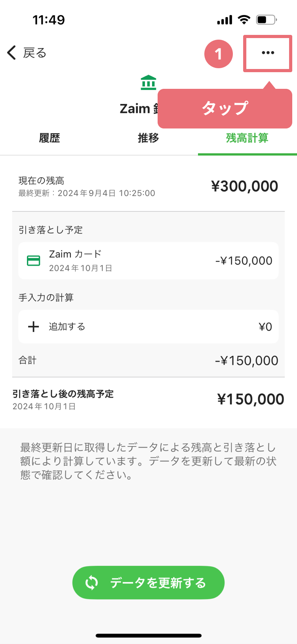Switch to the 推移 tab
297x644 pixels.
[148, 138]
